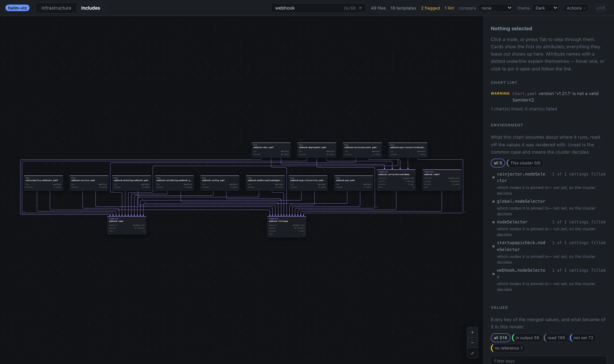This screenshot has width=614, height=364.
Task: Click the '2 flagged' indicator
Action: [x=430, y=8]
